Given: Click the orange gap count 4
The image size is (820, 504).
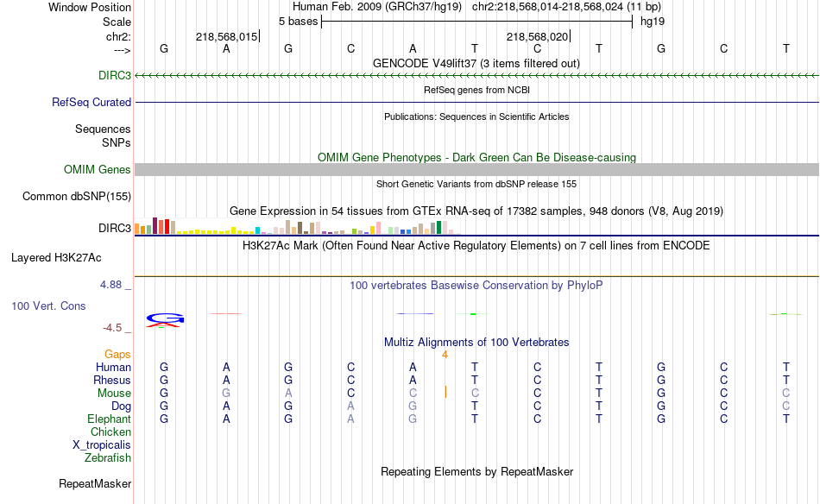Looking at the screenshot, I should (x=445, y=355).
